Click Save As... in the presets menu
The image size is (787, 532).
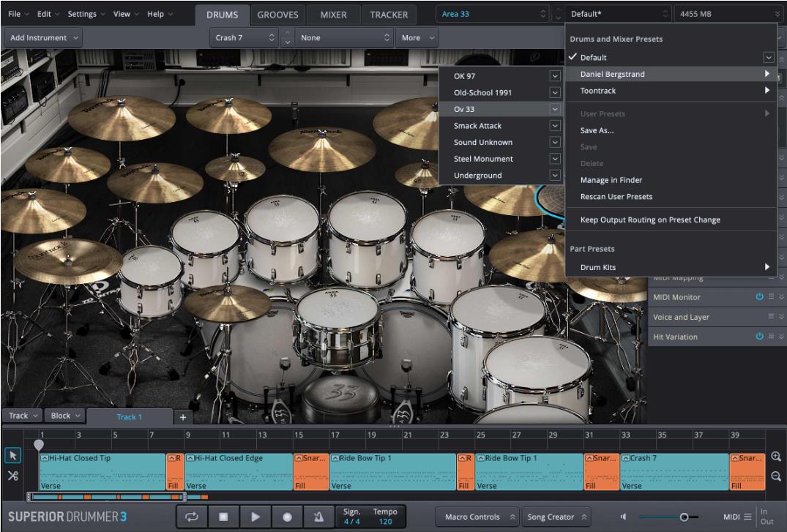tap(597, 130)
